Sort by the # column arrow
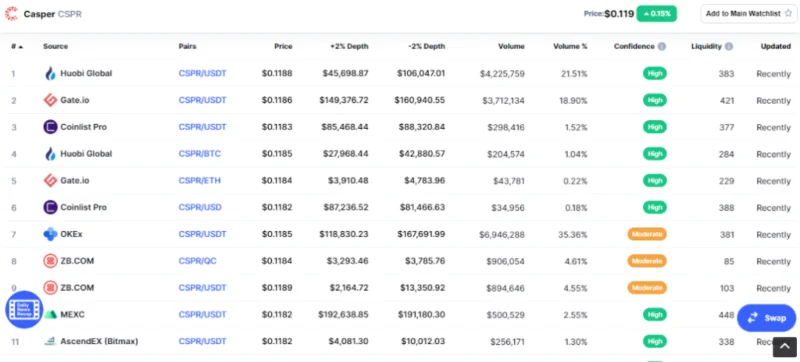 [x=20, y=47]
